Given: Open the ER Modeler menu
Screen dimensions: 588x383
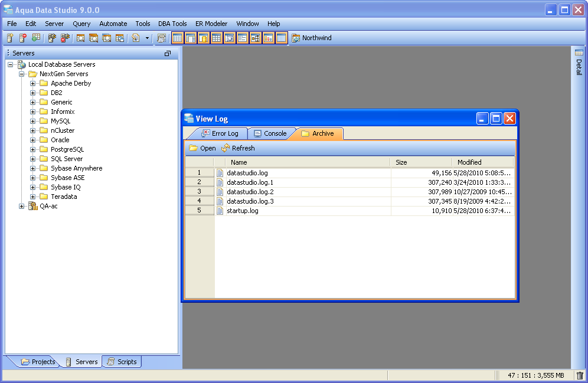Looking at the screenshot, I should pyautogui.click(x=211, y=24).
